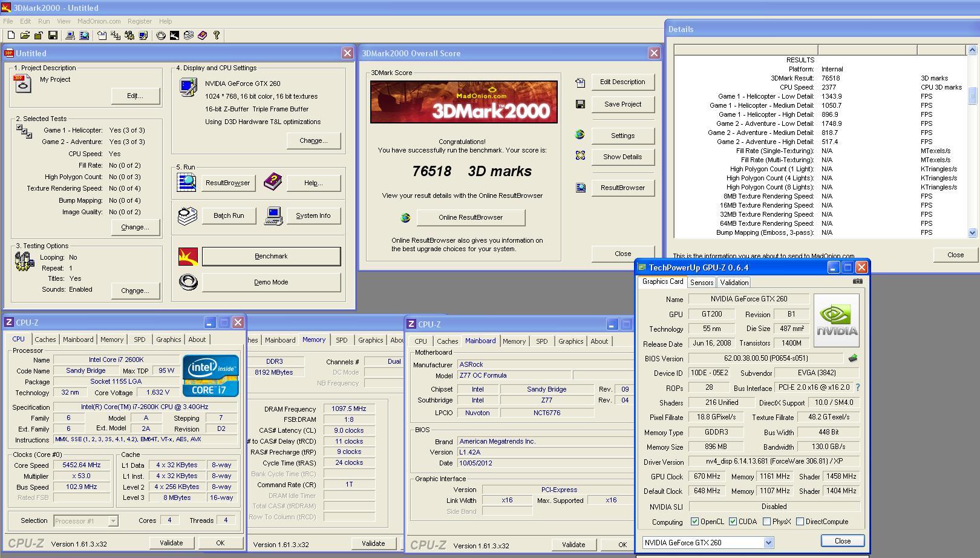The width and height of the screenshot is (980, 558).
Task: Click the Show Details button
Action: point(622,157)
